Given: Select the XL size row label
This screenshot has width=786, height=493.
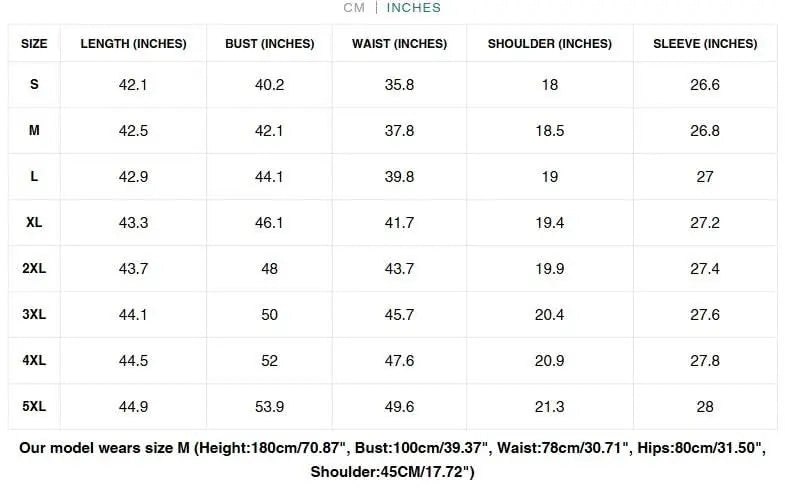Looking at the screenshot, I should click(x=34, y=223).
